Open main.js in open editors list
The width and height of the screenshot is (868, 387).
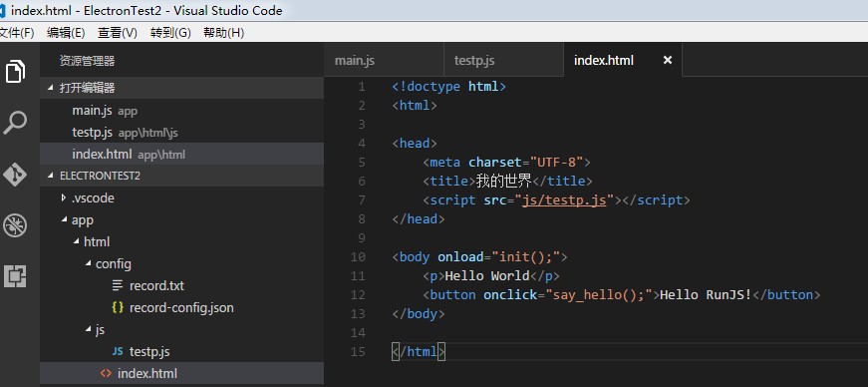(x=181, y=111)
